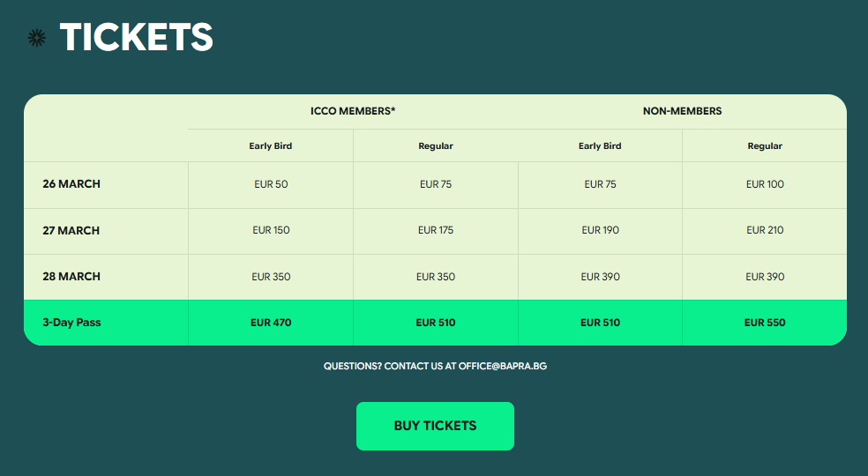Viewport: 868px width, 476px height.
Task: Select the EUR 550 3-Day Pass price
Action: (x=765, y=323)
